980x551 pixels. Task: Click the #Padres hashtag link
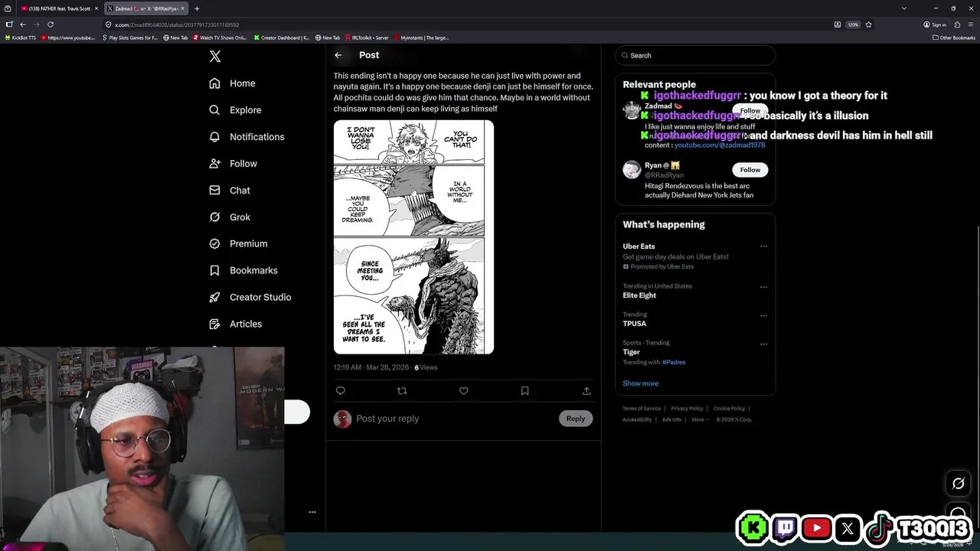674,362
